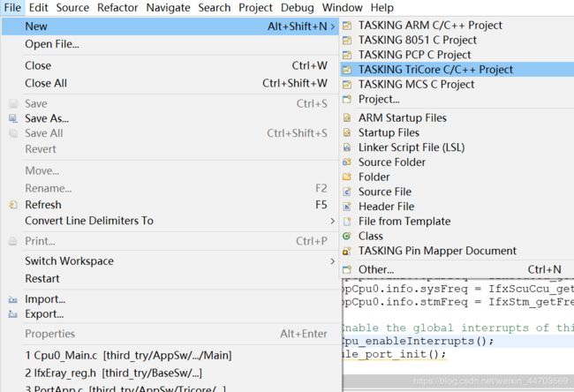Click the ARM Startup Files icon
The height and width of the screenshot is (392, 574).
(347, 117)
